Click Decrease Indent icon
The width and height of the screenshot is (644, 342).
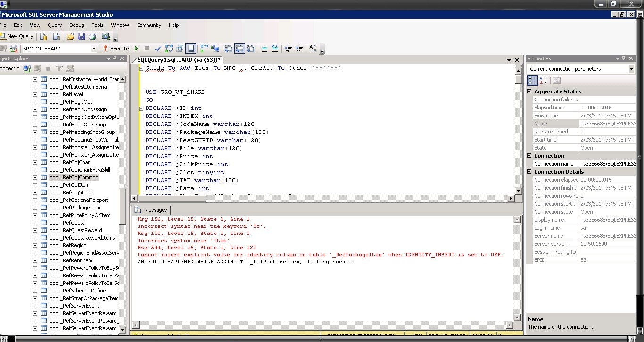(x=289, y=49)
